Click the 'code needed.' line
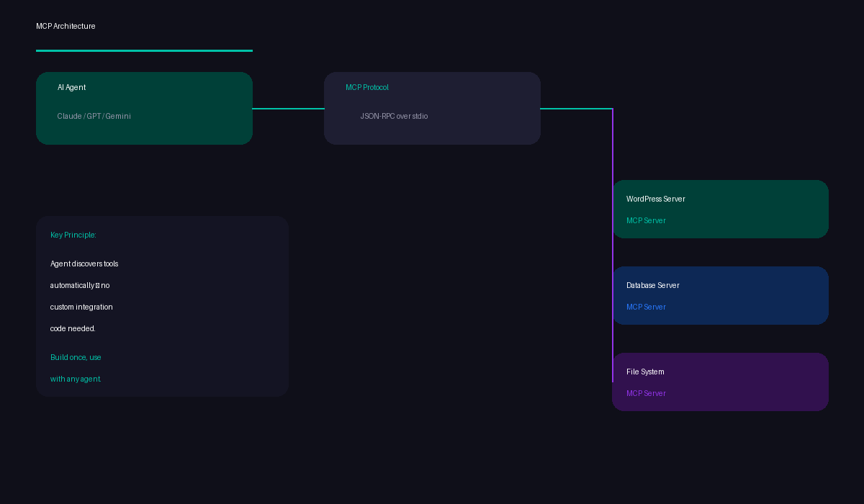 pos(73,329)
